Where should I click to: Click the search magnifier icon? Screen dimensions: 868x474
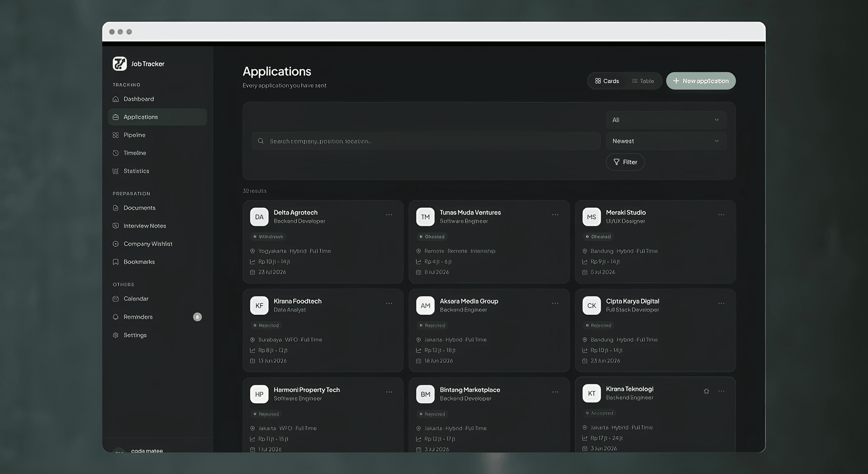tap(260, 141)
